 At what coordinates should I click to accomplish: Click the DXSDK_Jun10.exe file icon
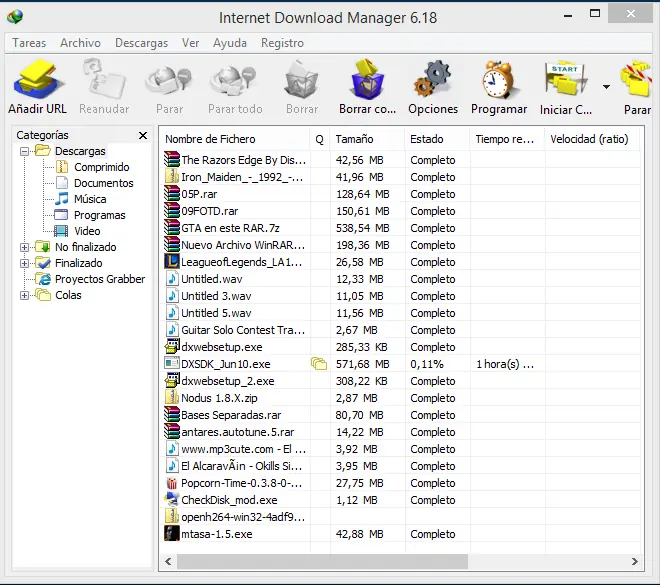tap(172, 364)
